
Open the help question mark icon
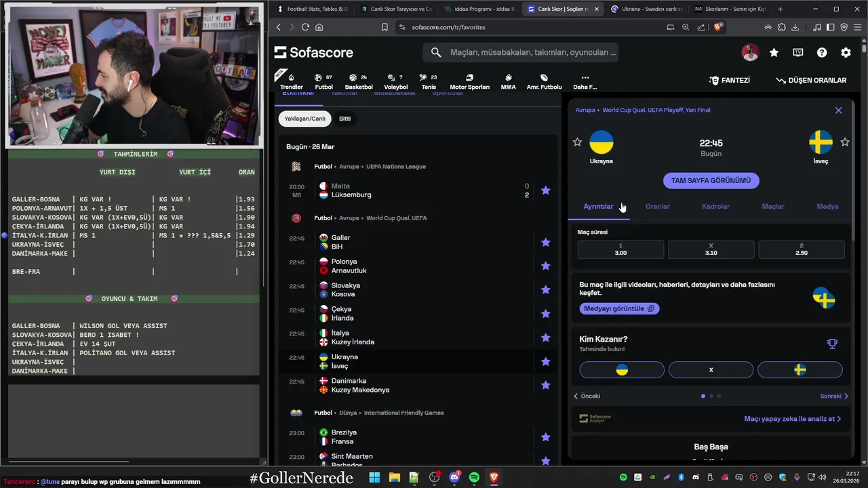[x=822, y=52]
